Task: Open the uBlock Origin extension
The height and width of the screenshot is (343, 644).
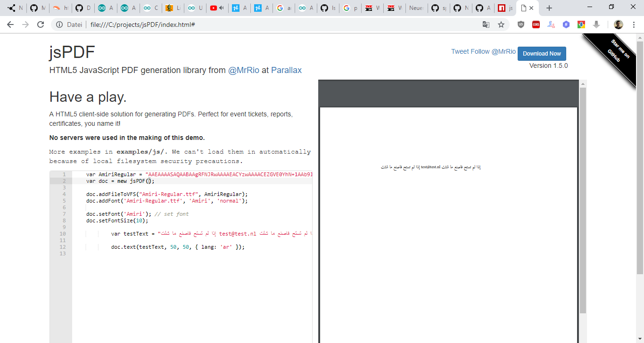Action: click(x=521, y=24)
